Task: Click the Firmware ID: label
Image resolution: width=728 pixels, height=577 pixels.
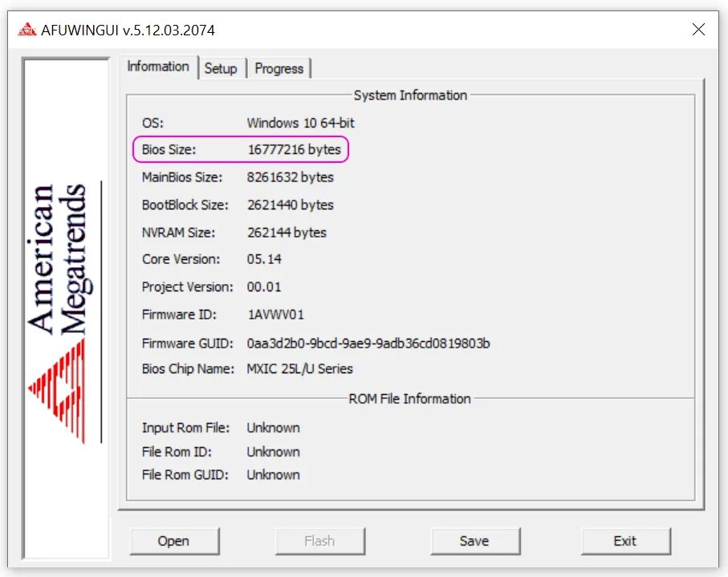Action: pyautogui.click(x=179, y=315)
